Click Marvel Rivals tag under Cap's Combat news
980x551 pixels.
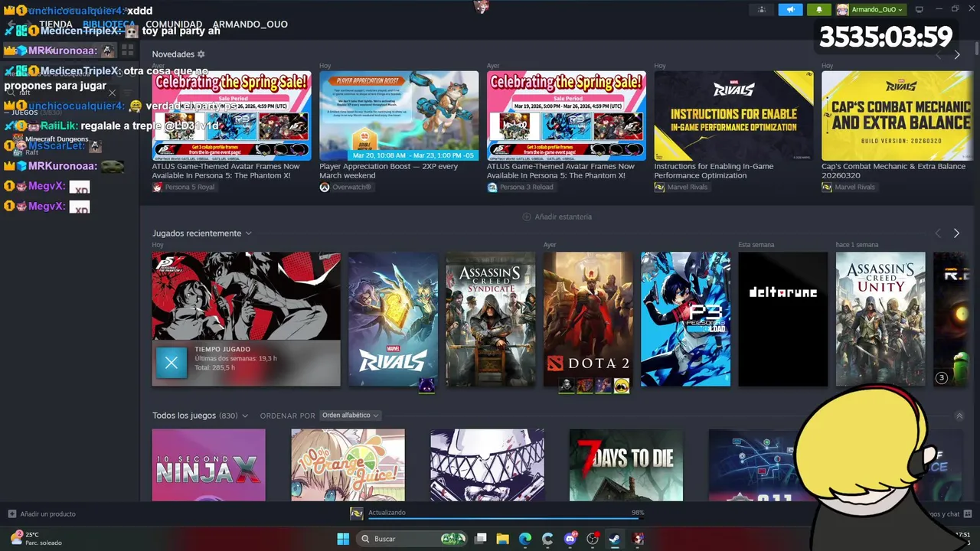tap(848, 187)
